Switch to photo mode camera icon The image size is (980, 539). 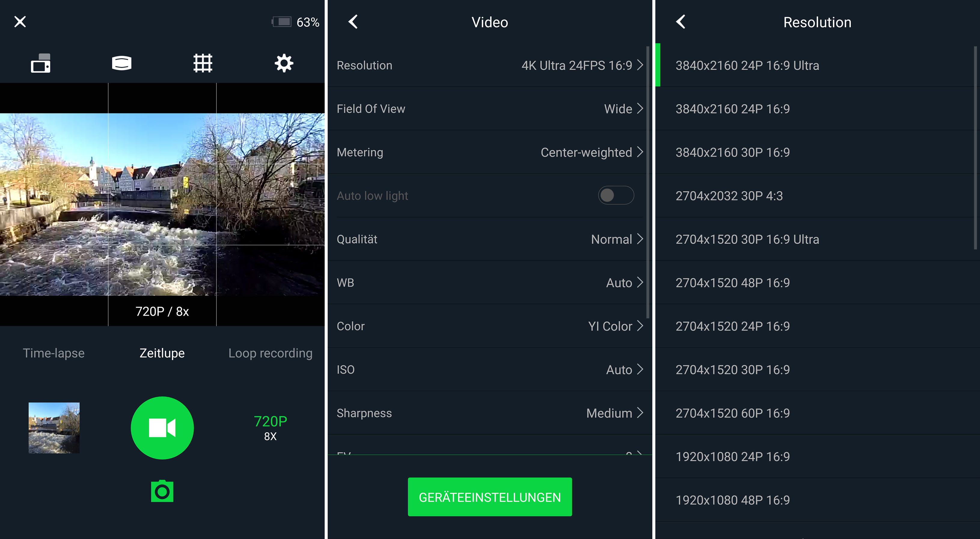click(162, 491)
